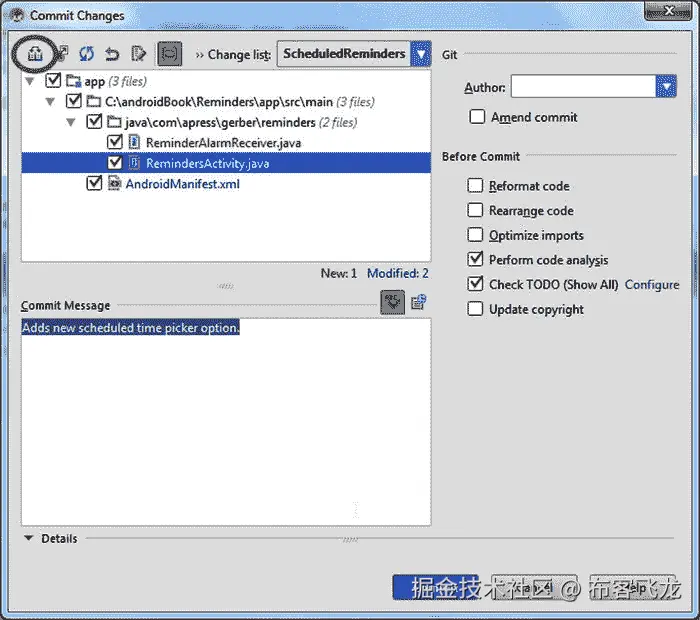The width and height of the screenshot is (700, 620).
Task: Click the src\main folder icon
Action: [93, 101]
